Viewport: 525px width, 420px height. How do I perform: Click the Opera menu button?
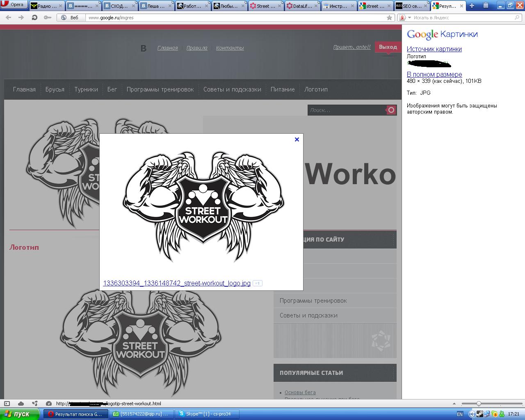pyautogui.click(x=14, y=5)
